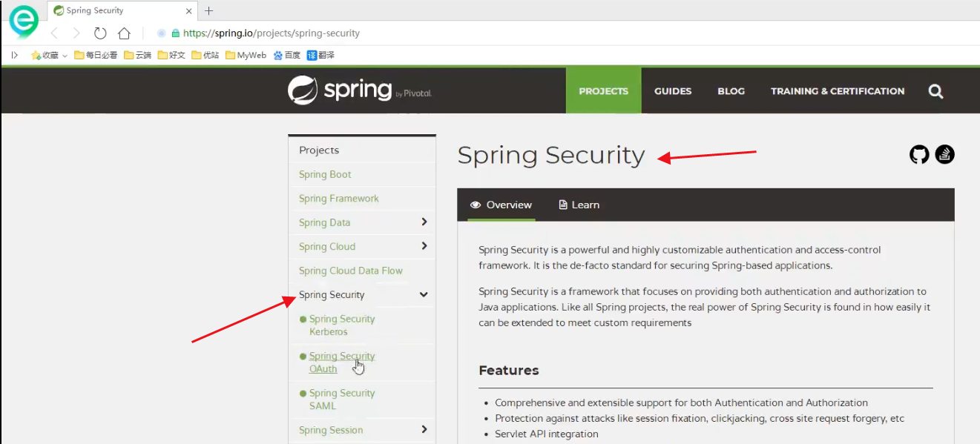Open the 翻译 bookmark
980x444 pixels.
(320, 55)
